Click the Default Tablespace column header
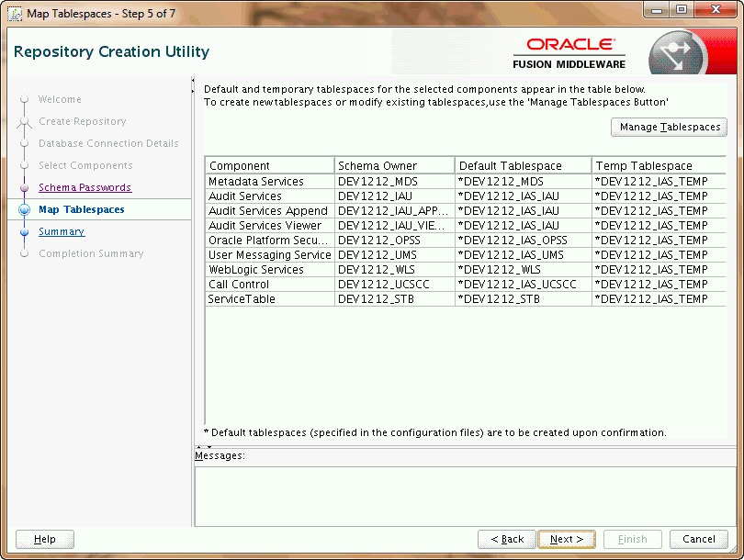This screenshot has width=744, height=560. [524, 165]
